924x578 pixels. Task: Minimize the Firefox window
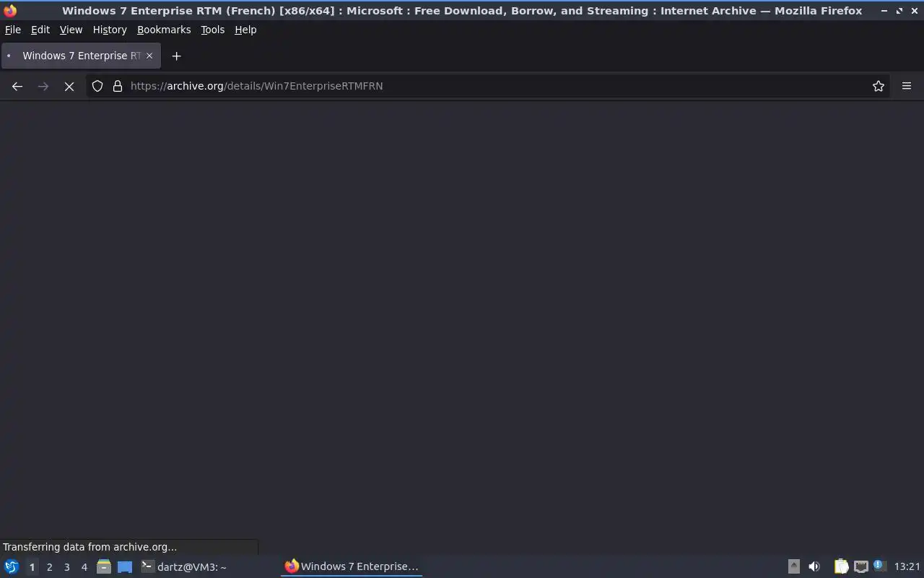tap(884, 11)
